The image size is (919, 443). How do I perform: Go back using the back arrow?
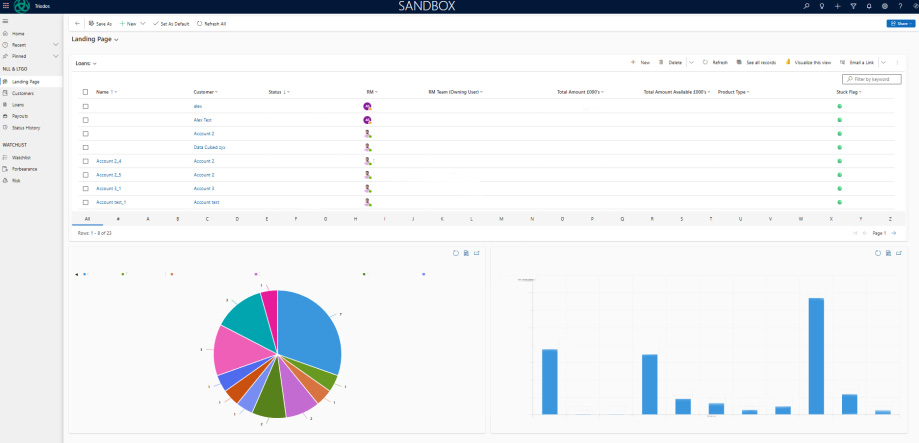point(78,23)
